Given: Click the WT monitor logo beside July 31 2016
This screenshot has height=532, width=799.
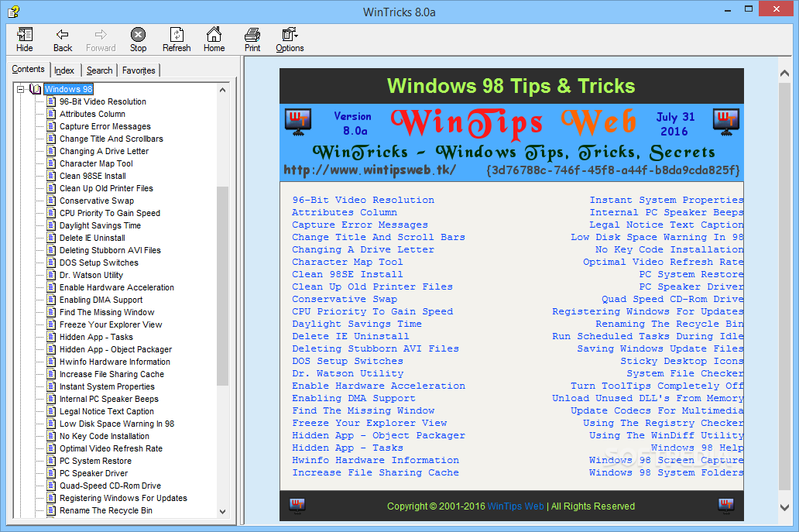Looking at the screenshot, I should click(x=726, y=122).
